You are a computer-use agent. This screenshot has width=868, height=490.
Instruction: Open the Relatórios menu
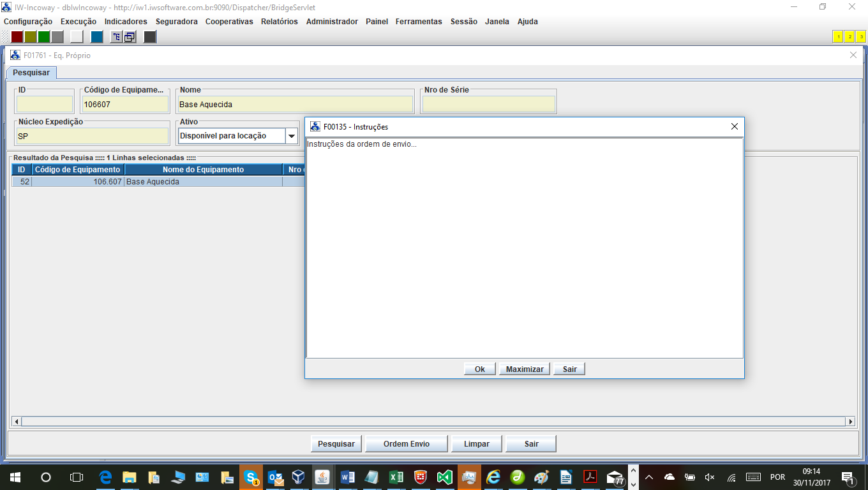coord(279,21)
